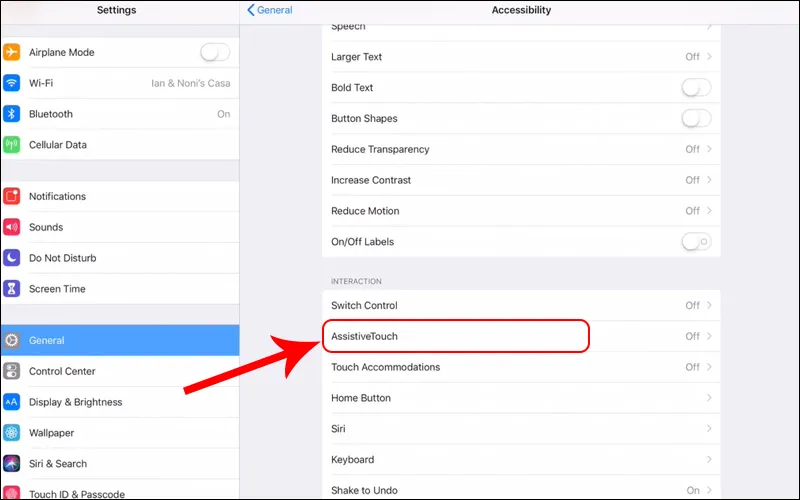The image size is (800, 500).
Task: Tap the Sounds speaker icon
Action: pyautogui.click(x=11, y=227)
